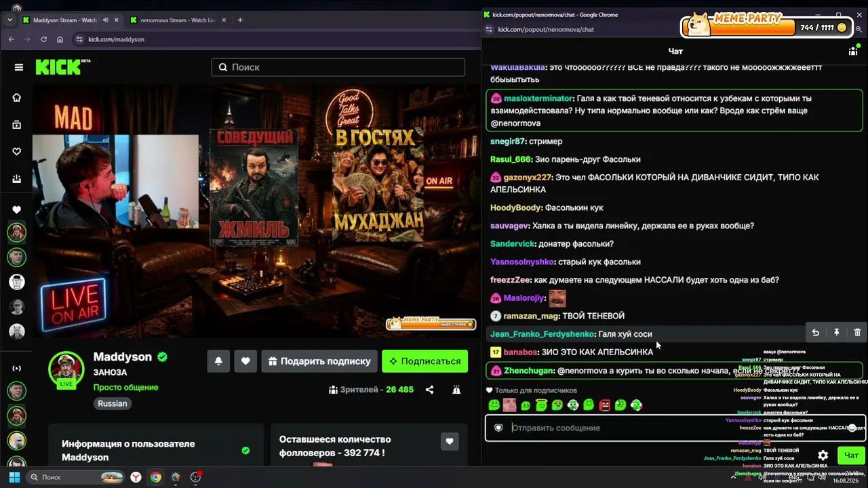Viewport: 868px width, 488px height.
Task: Close the Maddyson Stream tab
Action: point(117,20)
